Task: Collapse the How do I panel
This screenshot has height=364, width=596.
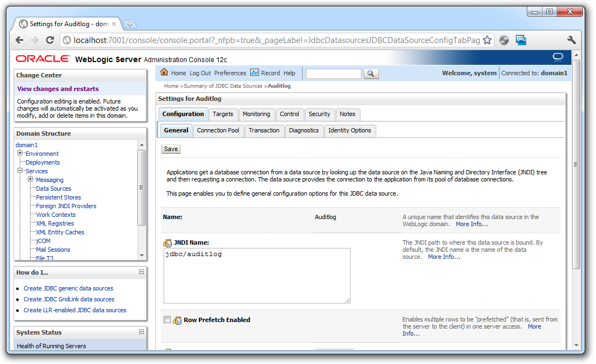Action: coord(142,272)
